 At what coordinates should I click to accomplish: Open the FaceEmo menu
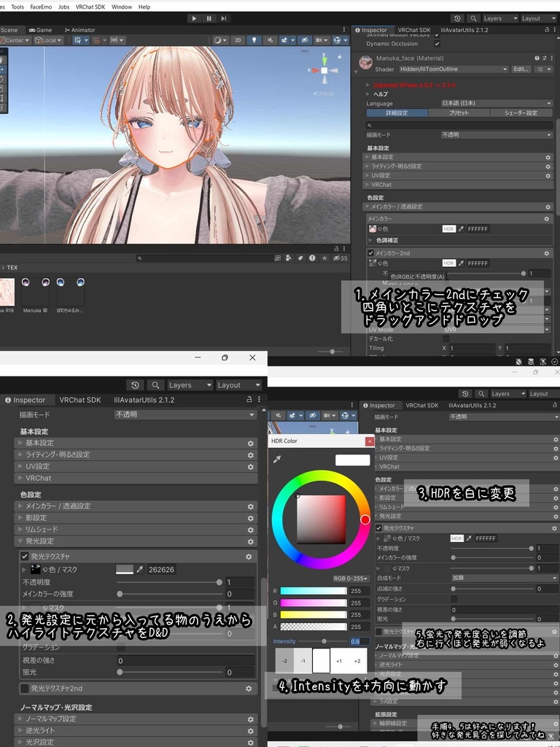tap(41, 7)
